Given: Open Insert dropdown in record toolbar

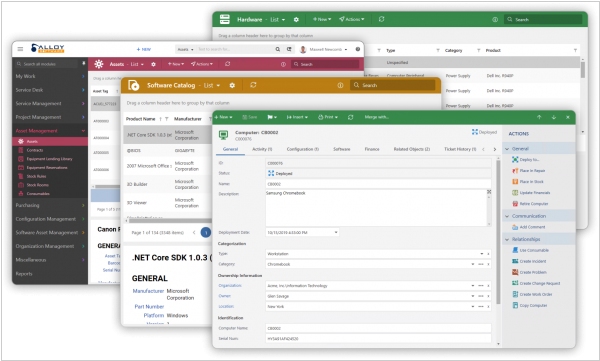Looking at the screenshot, I should click(x=297, y=117).
